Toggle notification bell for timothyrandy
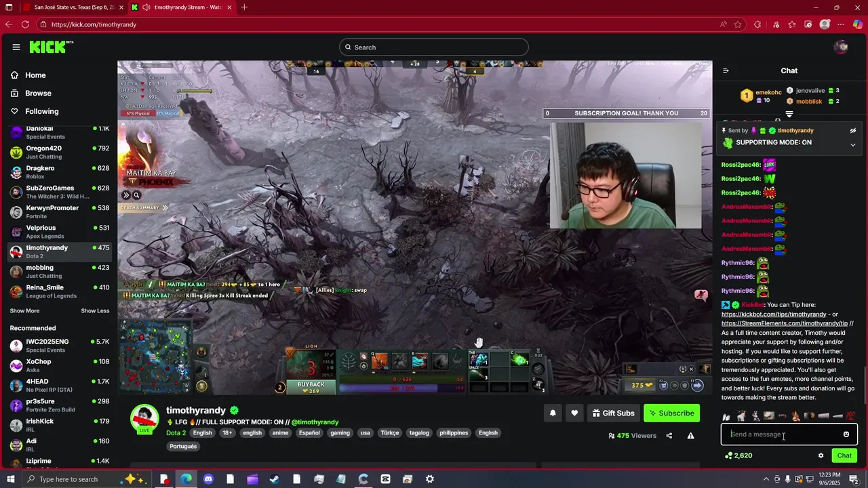This screenshot has height=488, width=868. tap(553, 413)
